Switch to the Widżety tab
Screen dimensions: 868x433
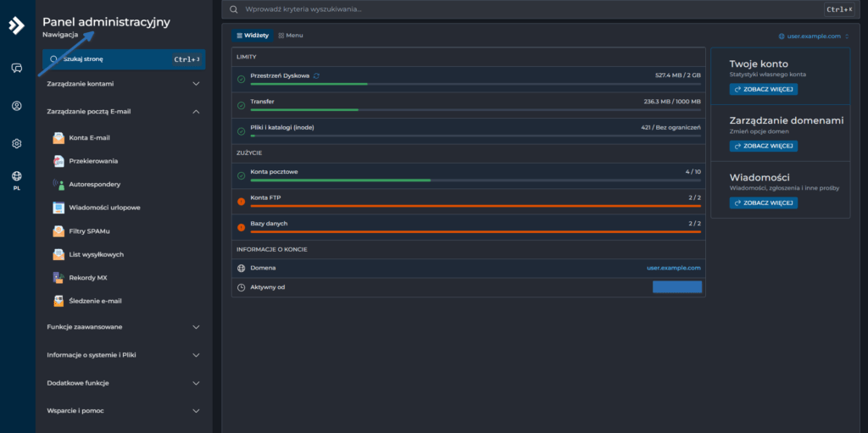click(x=252, y=36)
